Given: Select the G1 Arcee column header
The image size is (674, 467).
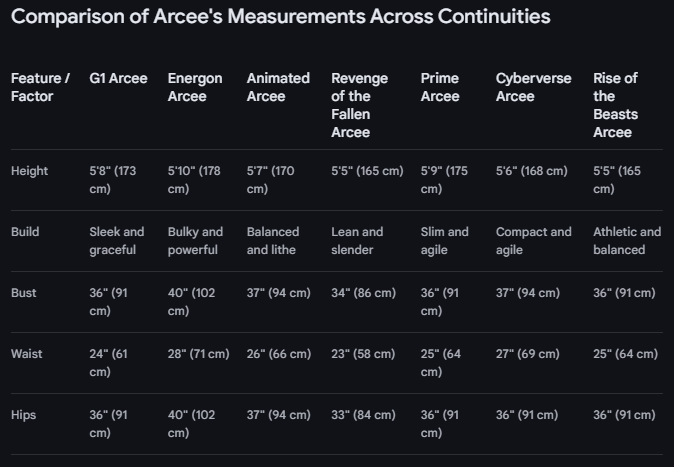Looking at the screenshot, I should [118, 78].
